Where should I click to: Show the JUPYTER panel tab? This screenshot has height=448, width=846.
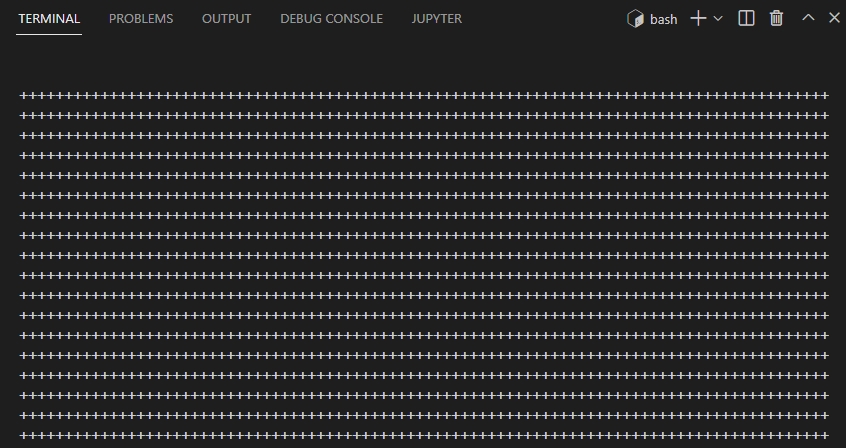[436, 19]
